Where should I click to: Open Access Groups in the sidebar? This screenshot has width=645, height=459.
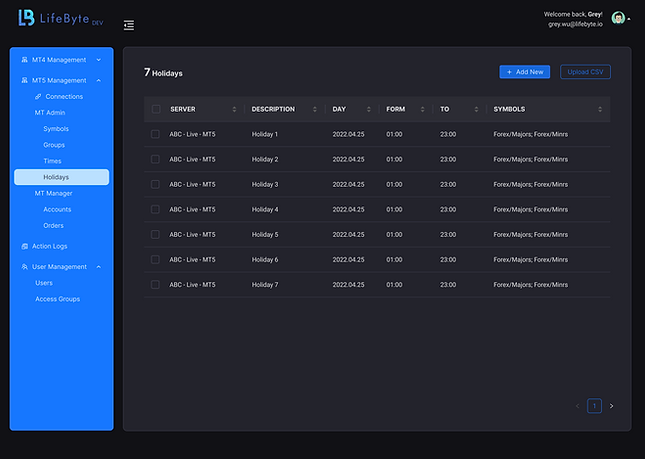pyautogui.click(x=58, y=299)
